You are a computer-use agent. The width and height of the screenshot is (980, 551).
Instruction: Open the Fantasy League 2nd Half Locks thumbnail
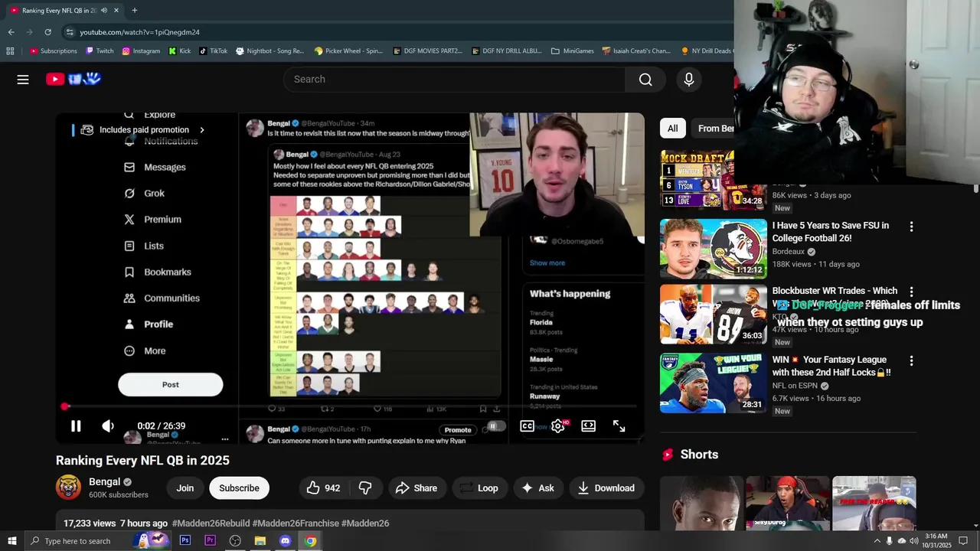click(714, 383)
